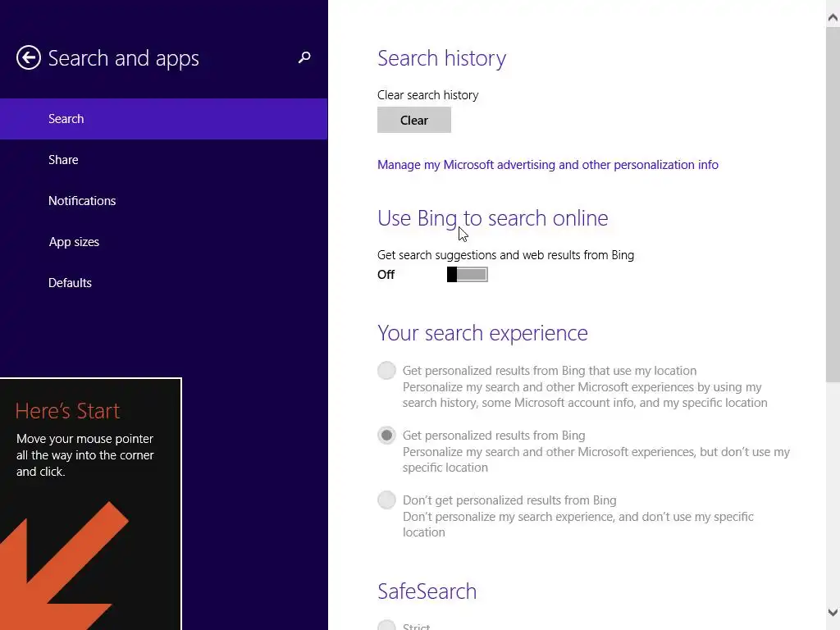Open the settings search magnifier icon
This screenshot has width=840, height=630.
(304, 57)
